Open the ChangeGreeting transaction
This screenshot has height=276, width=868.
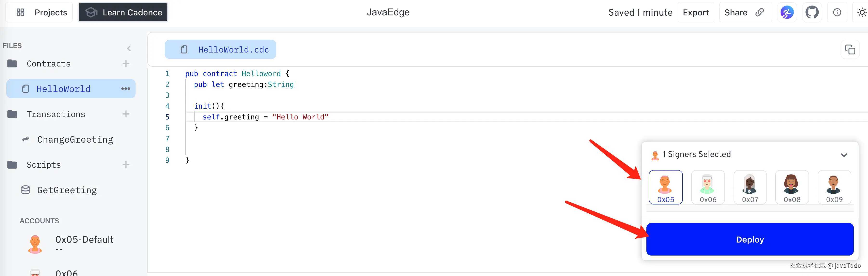[x=75, y=139]
